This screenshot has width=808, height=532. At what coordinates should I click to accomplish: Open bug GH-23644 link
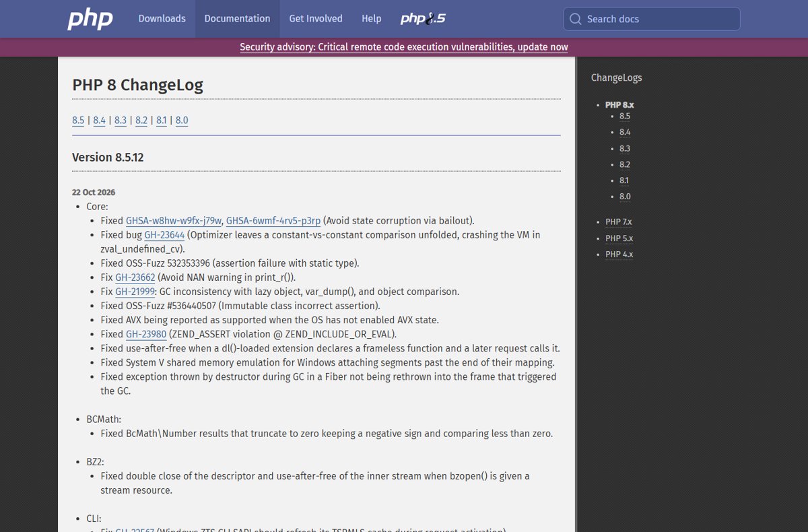click(x=164, y=235)
